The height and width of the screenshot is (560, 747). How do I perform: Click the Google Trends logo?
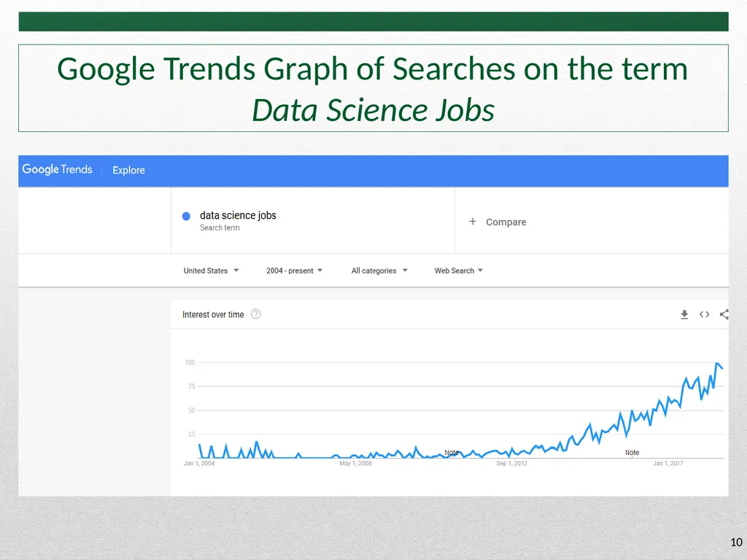57,169
